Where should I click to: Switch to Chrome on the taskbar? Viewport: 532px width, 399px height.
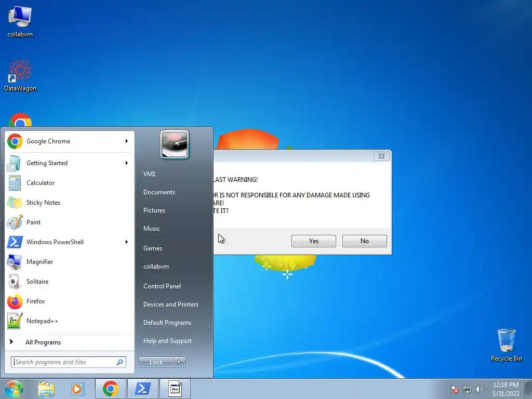click(110, 389)
